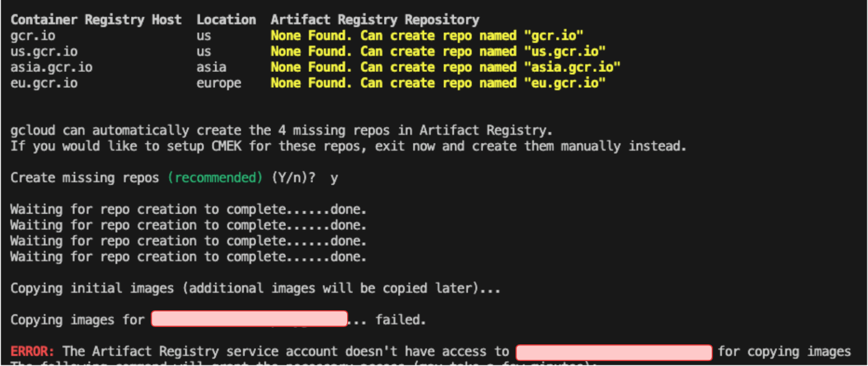Viewport: 868px width, 366px height.
Task: Select the "Location" column header
Action: tap(226, 20)
